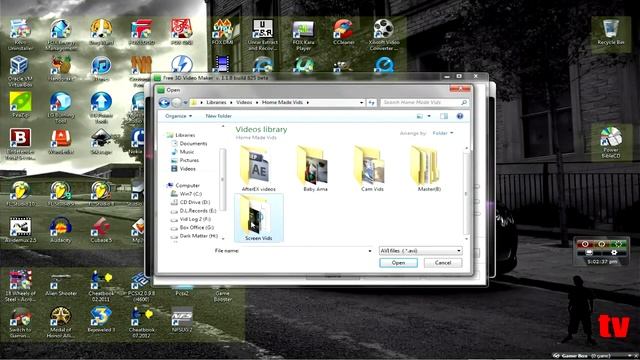Open the Game Box taskbar item
This screenshot has width=640, height=360.
(x=583, y=356)
